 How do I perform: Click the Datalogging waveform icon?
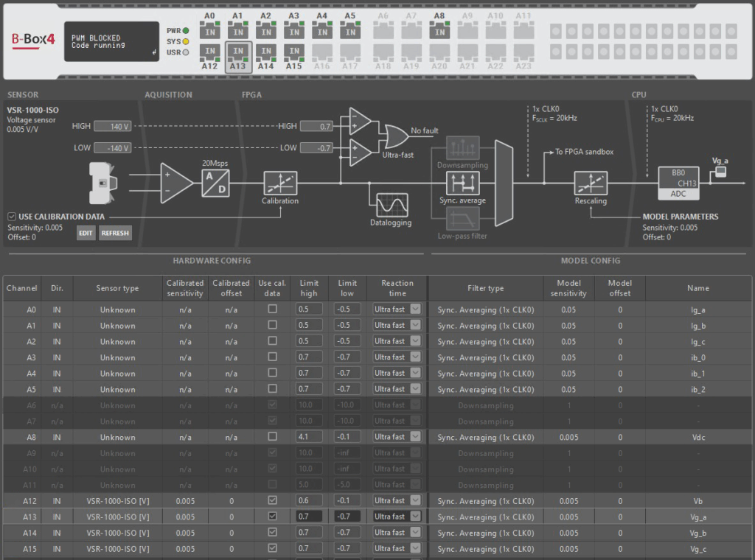(392, 205)
